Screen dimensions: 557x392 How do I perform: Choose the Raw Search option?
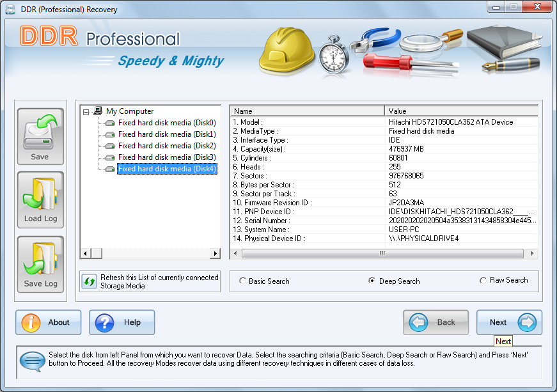(x=483, y=280)
